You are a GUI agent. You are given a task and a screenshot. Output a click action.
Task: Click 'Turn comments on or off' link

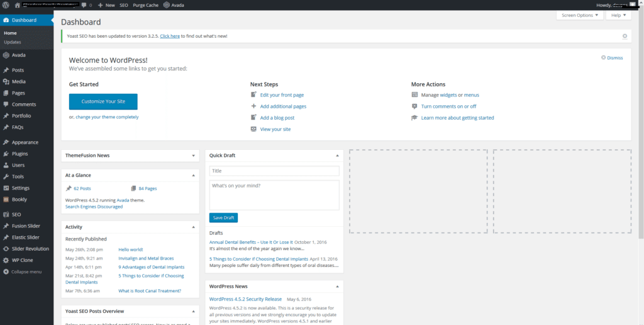pos(448,106)
